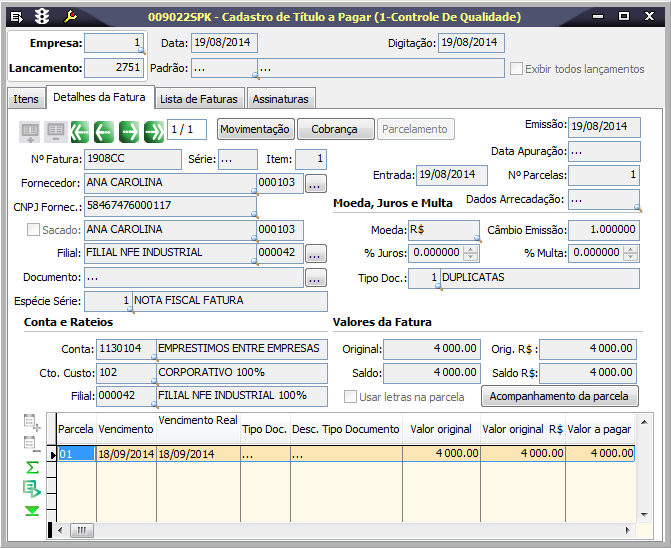This screenshot has width=671, height=548.
Task: Decrease % Juros with down spinner
Action: click(x=471, y=257)
